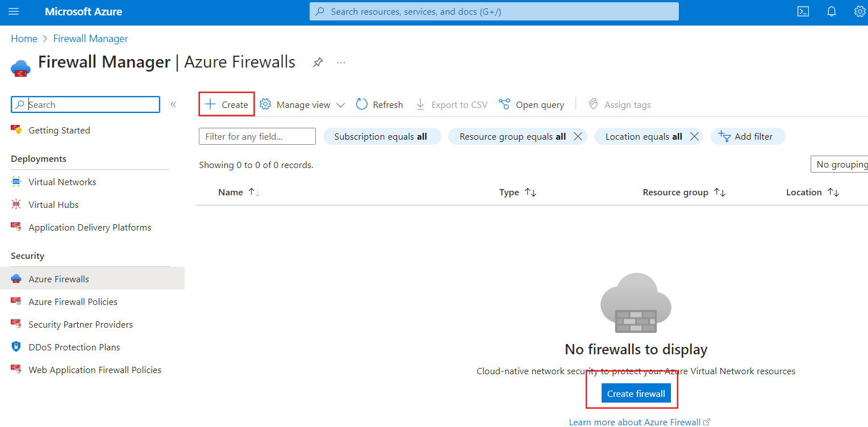Open Azure Firewall Policies in sidebar
This screenshot has width=868, height=427.
(x=73, y=302)
